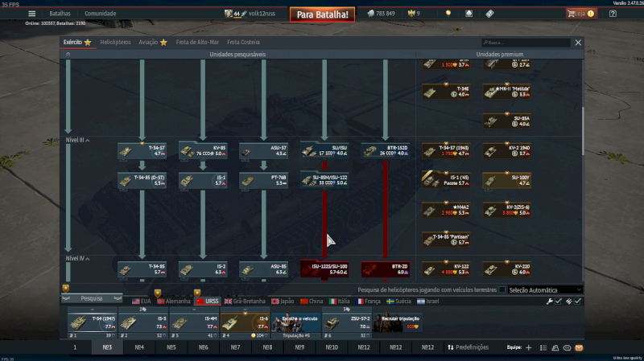Image resolution: width=644 pixels, height=361 pixels.
Task: Select the premium KV-220 vehicle
Action: coord(507,269)
